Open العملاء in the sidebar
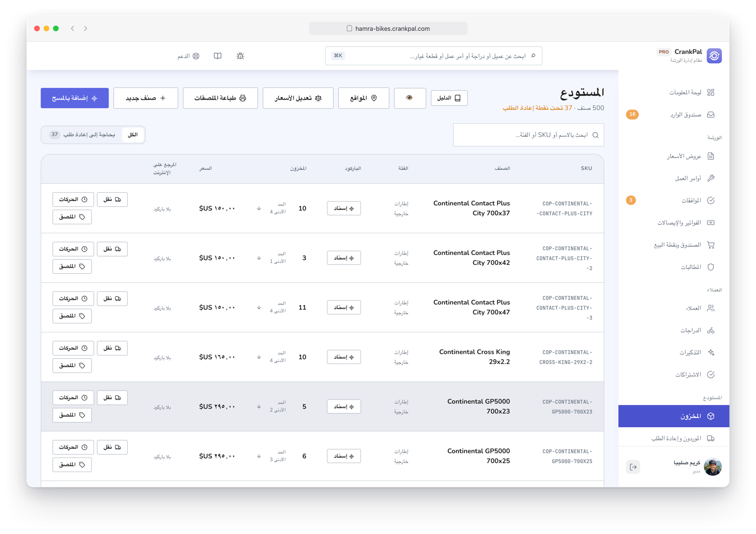Screen dimensions: 756x534 click(674, 308)
